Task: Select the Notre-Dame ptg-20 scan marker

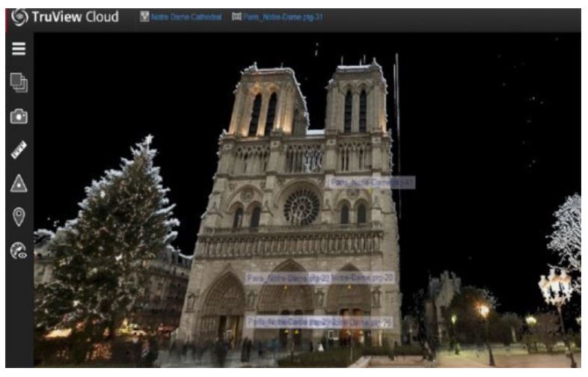Action: [x=364, y=278]
